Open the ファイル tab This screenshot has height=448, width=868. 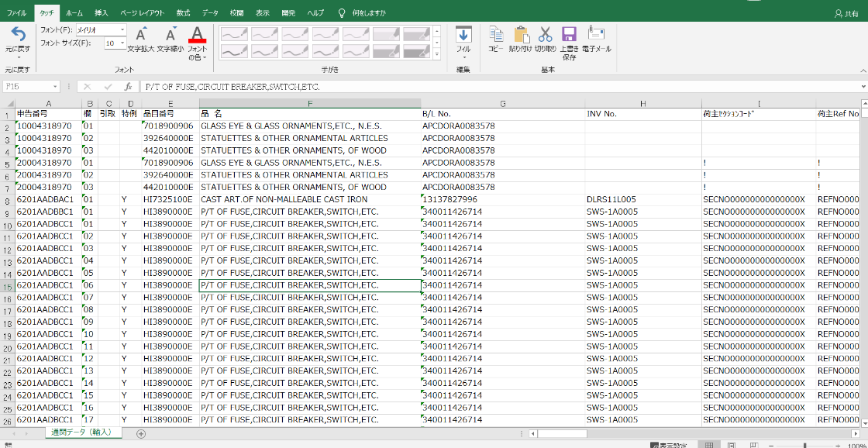16,12
